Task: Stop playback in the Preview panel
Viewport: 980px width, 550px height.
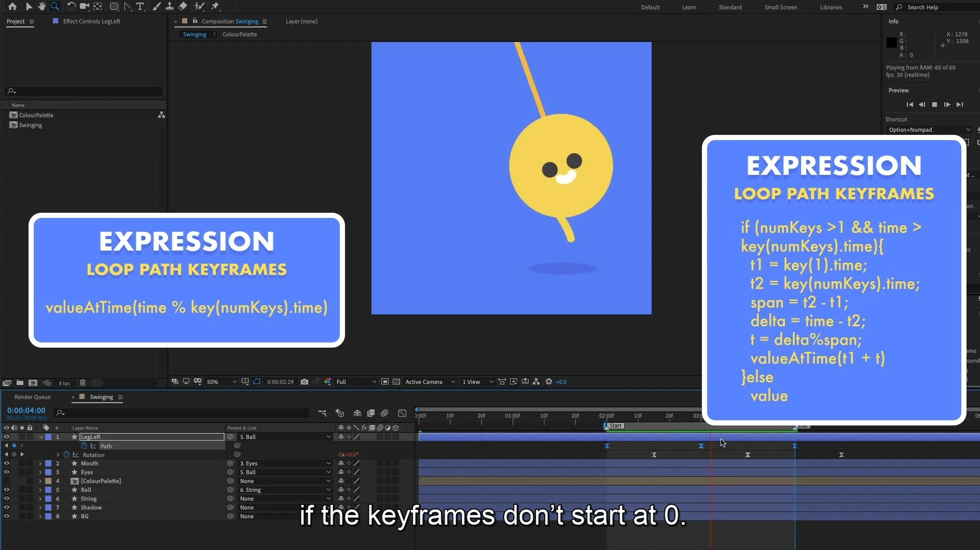Action: (x=934, y=105)
